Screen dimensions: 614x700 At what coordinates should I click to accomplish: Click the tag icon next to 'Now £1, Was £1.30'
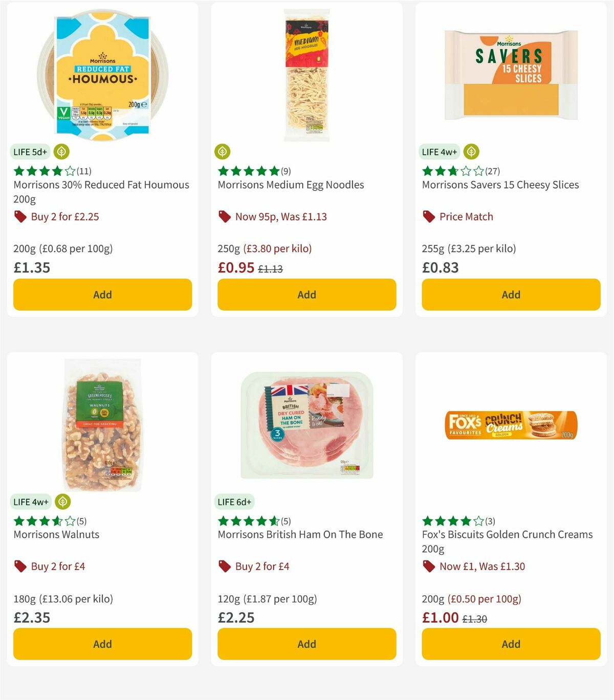428,567
